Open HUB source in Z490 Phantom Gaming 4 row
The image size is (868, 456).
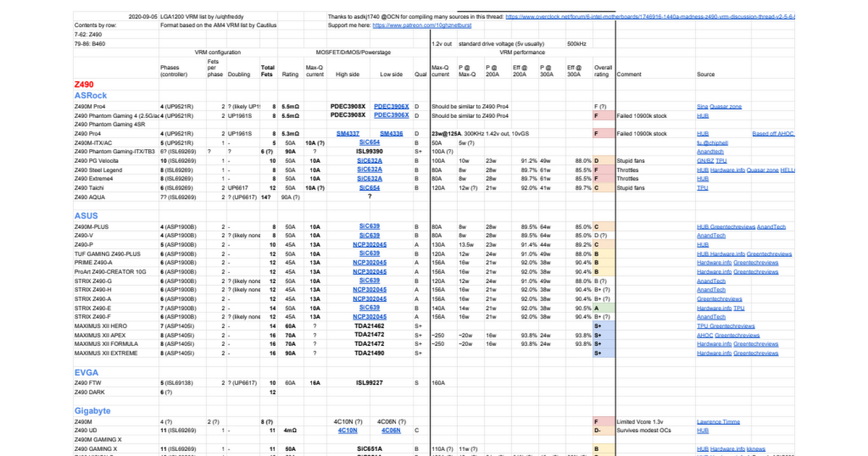pos(702,115)
